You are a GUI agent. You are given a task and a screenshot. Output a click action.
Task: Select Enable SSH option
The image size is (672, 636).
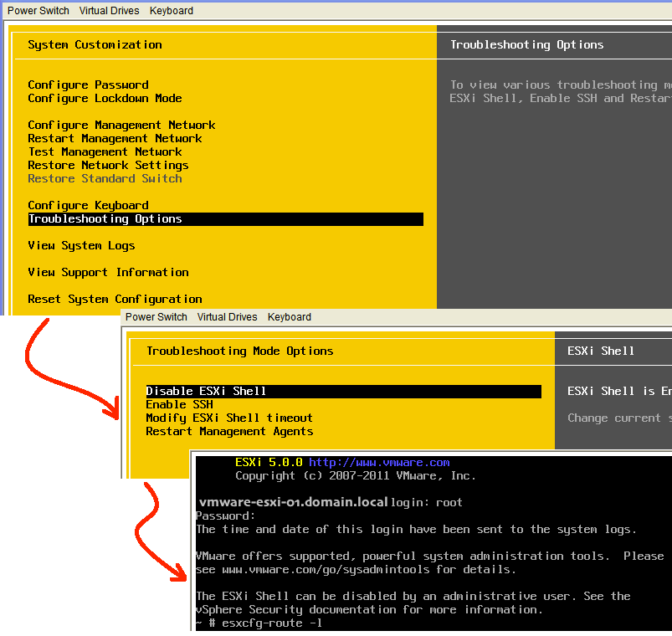(180, 404)
